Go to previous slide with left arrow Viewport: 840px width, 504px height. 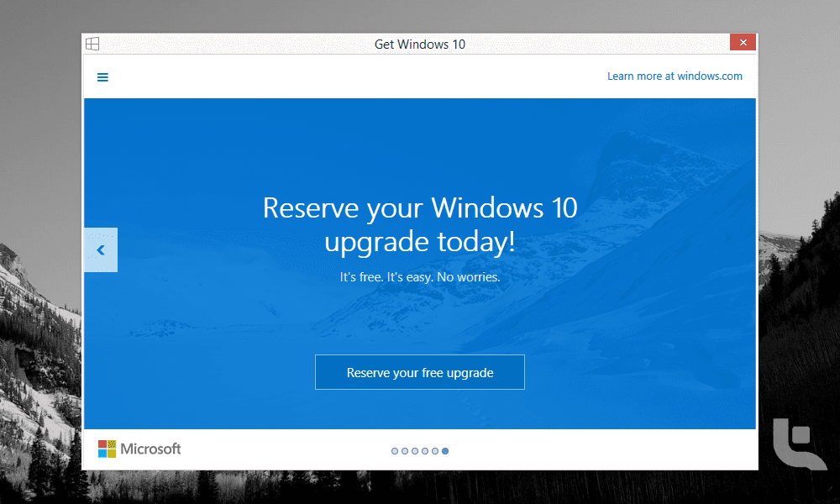click(x=101, y=249)
